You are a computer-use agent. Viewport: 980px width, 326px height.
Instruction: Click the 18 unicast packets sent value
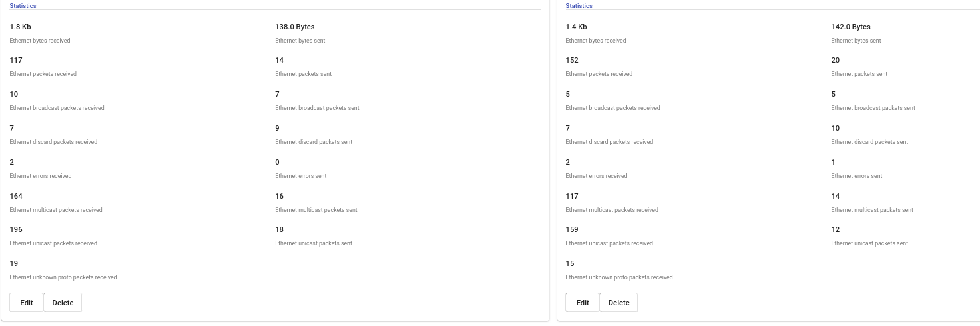point(280,230)
